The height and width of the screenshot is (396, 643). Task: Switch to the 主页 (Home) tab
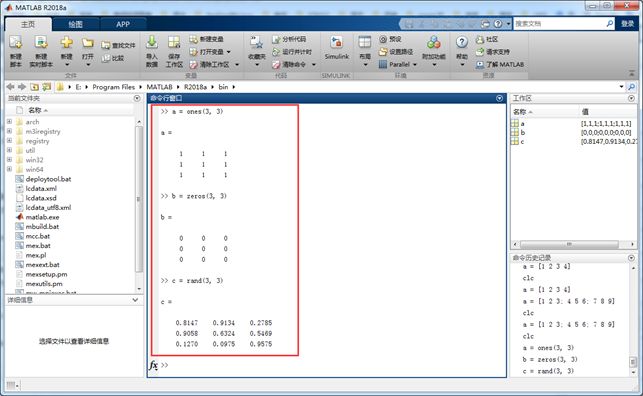(x=28, y=24)
